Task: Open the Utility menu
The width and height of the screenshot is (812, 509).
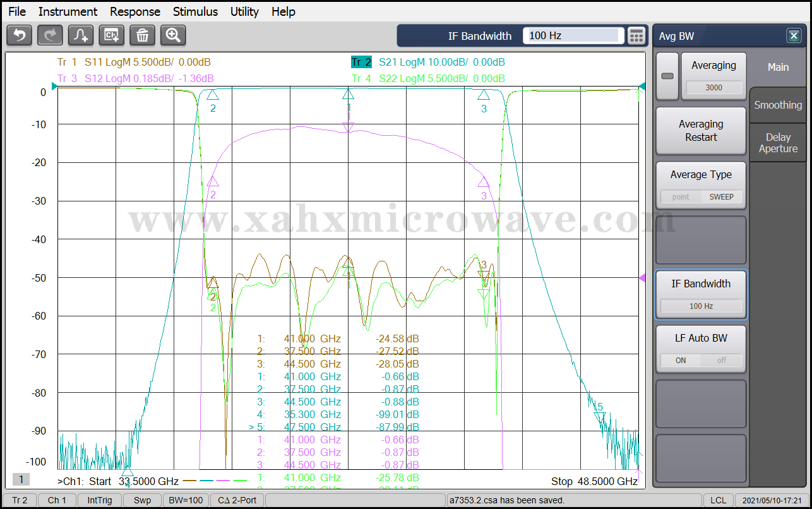Action: (244, 11)
